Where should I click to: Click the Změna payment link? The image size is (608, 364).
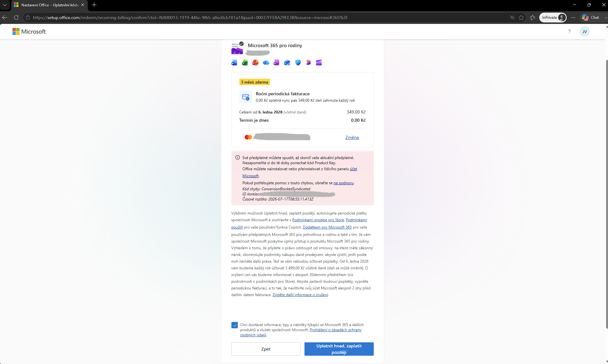click(352, 137)
